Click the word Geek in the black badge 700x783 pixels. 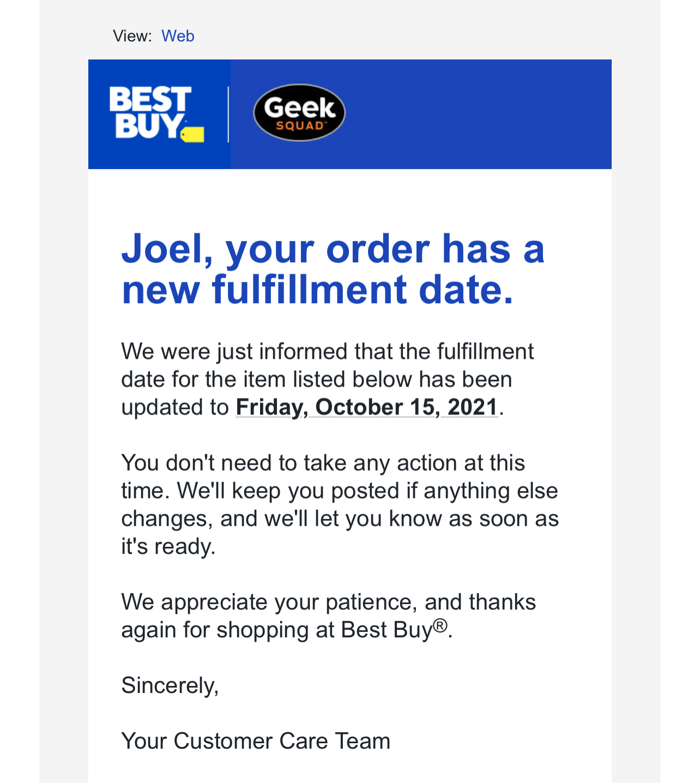pos(299,108)
